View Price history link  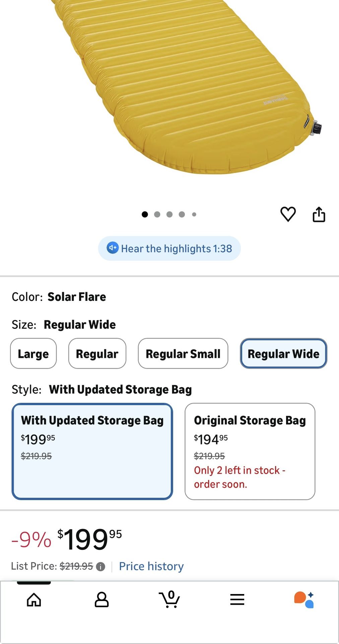[151, 566]
